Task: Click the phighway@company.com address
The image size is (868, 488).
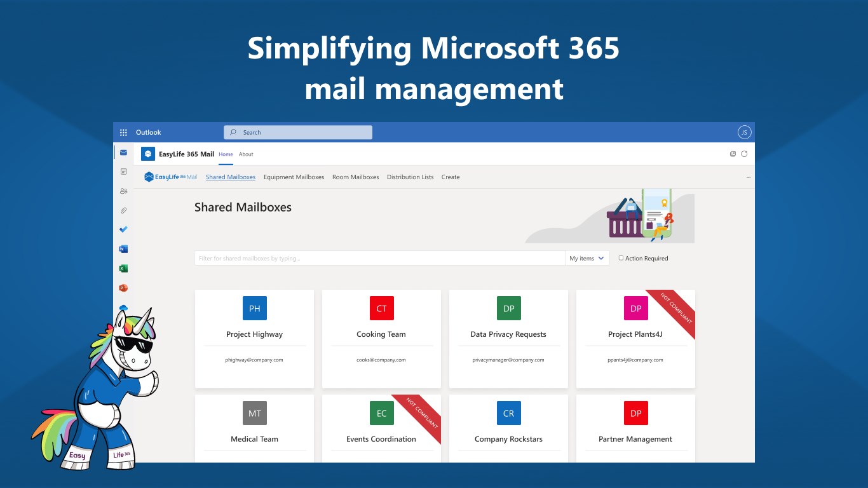Action: 254,360
